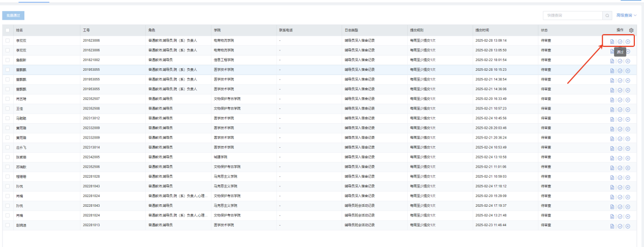View details for employee 201821002's log

tap(612, 60)
